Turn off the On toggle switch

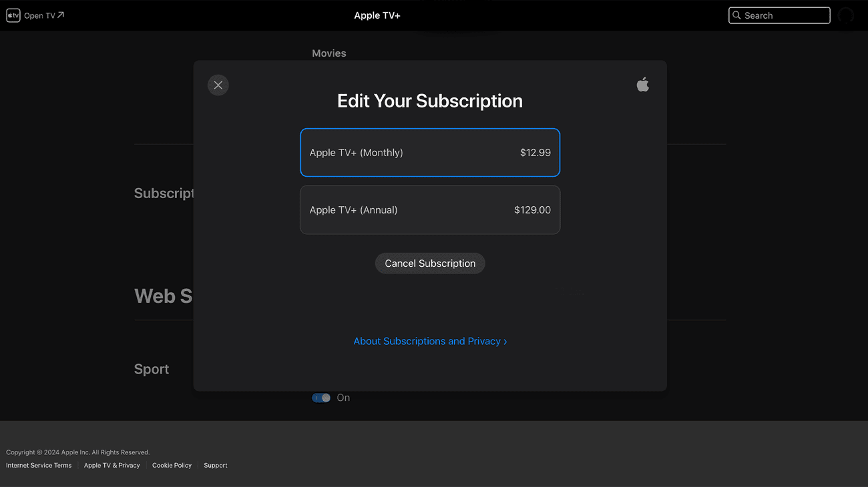pos(320,397)
